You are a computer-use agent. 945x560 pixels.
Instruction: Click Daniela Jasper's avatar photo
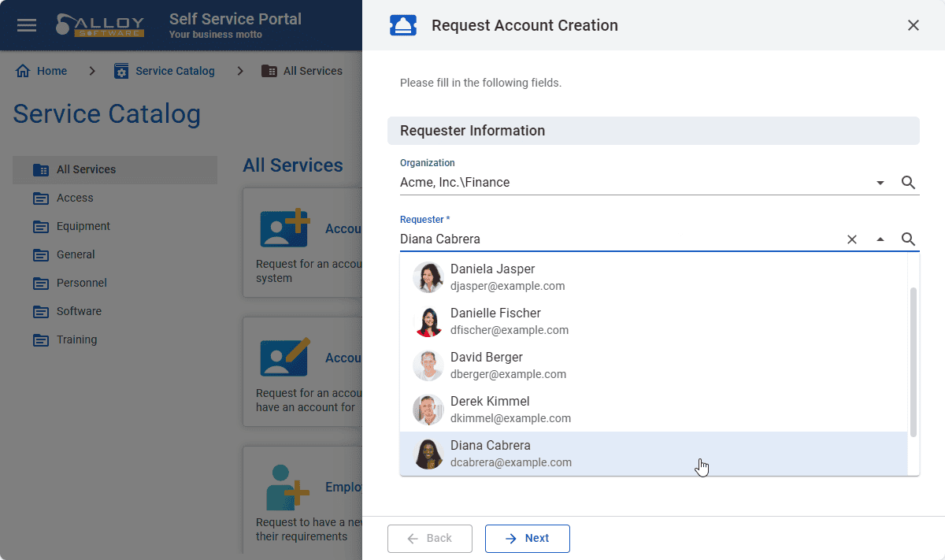tap(428, 277)
